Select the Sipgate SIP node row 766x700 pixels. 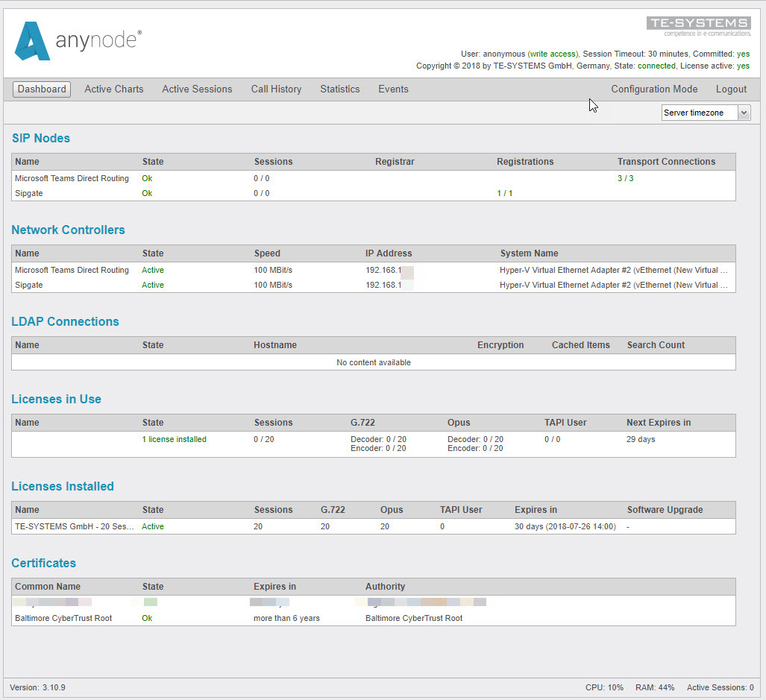(x=29, y=194)
